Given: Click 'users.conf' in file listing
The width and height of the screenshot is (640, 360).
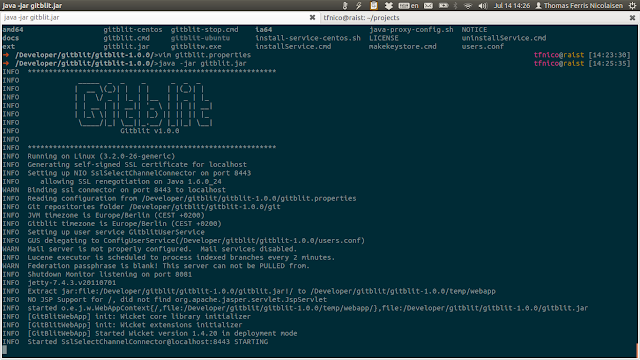Looking at the screenshot, I should 482,46.
